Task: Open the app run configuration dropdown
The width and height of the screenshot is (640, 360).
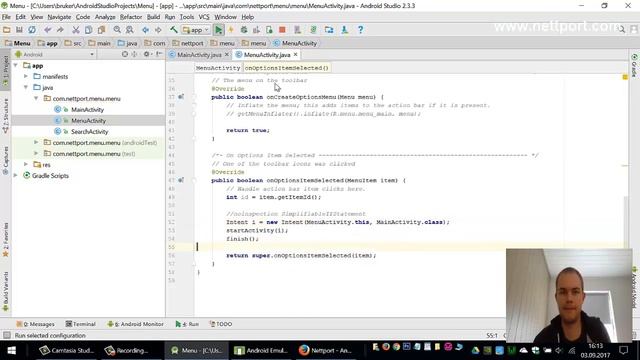Action: 197,30
